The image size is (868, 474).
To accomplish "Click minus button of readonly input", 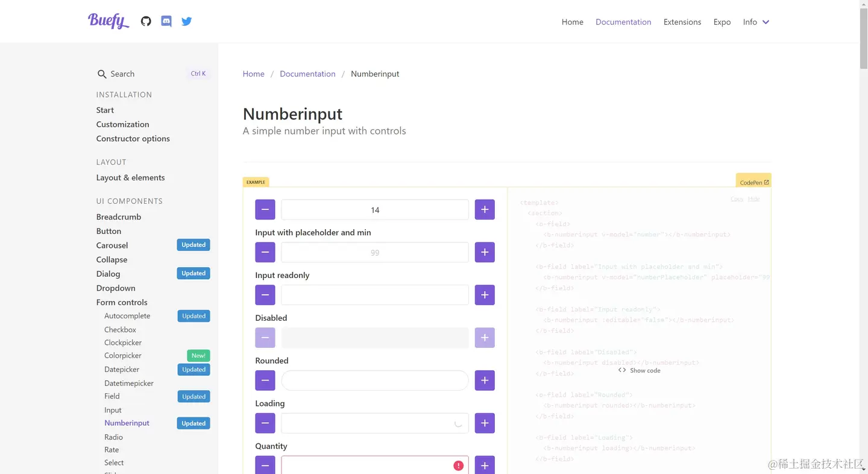I will pyautogui.click(x=265, y=295).
